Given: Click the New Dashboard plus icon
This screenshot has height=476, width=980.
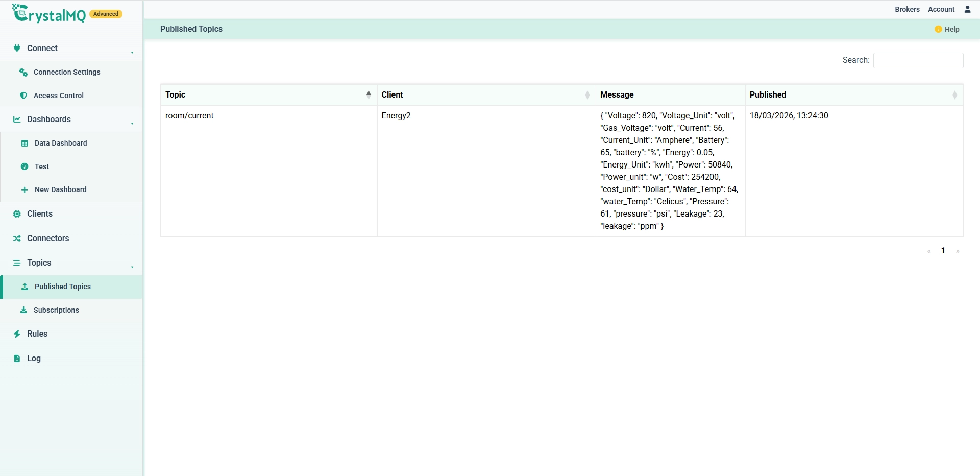Looking at the screenshot, I should pos(24,189).
